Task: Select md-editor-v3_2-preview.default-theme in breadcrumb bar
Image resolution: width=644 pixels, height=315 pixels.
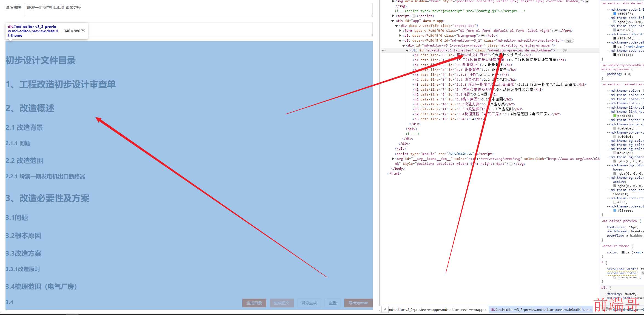Action: pos(540,310)
